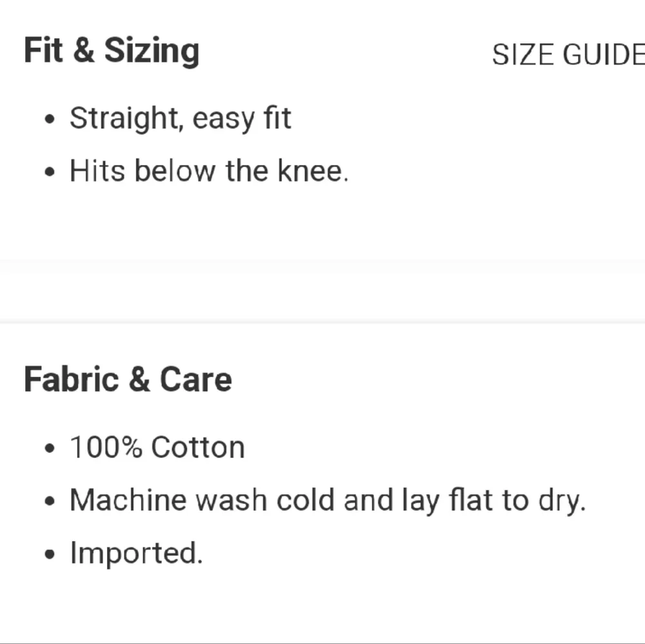Viewport: 645px width, 644px height.
Task: Open the SIZE GUIDE link
Action: click(x=568, y=55)
